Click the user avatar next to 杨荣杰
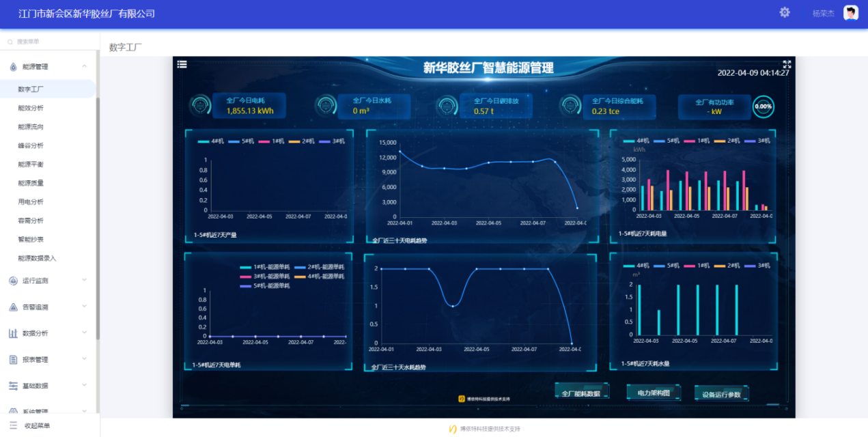Image resolution: width=868 pixels, height=437 pixels. click(x=850, y=13)
